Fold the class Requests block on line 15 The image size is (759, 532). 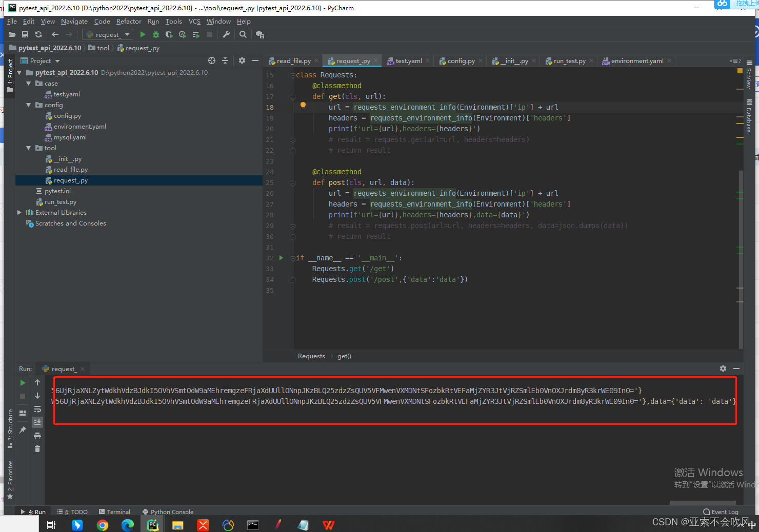[x=293, y=75]
